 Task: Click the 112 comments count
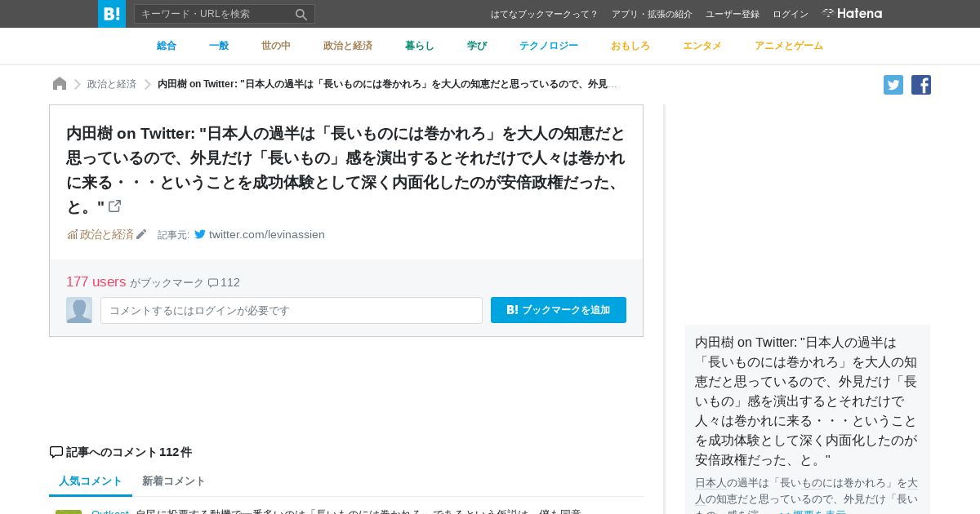coord(224,282)
